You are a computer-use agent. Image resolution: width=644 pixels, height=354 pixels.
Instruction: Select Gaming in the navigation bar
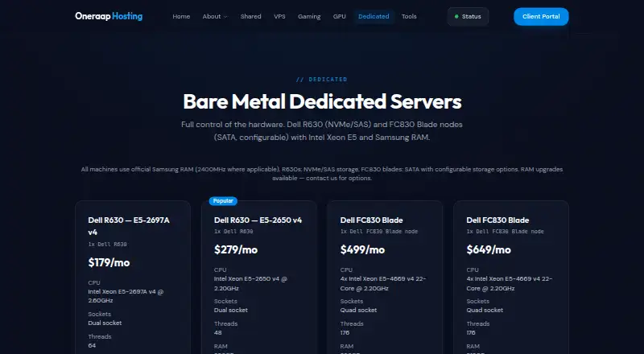pyautogui.click(x=309, y=16)
